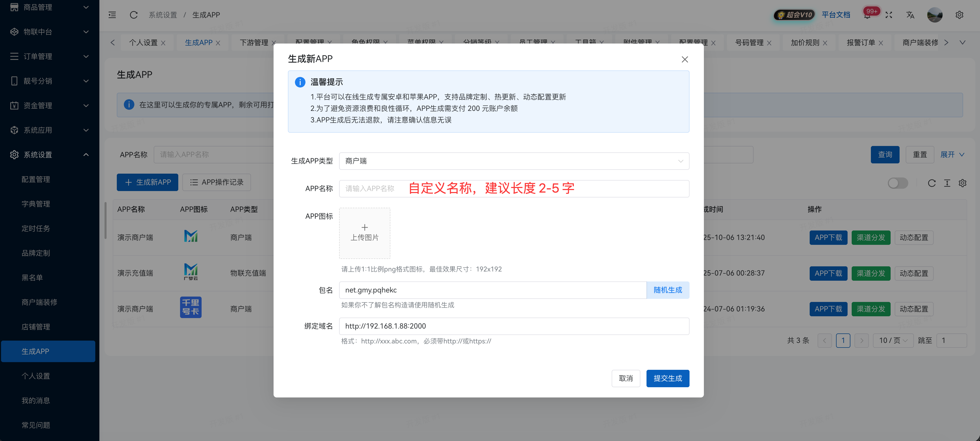
Task: Open the 生成APP类型 dropdown showing 商户端
Action: 514,161
